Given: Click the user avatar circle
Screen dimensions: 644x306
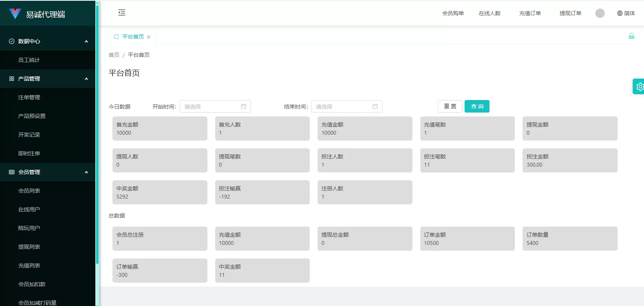Looking at the screenshot, I should 600,13.
